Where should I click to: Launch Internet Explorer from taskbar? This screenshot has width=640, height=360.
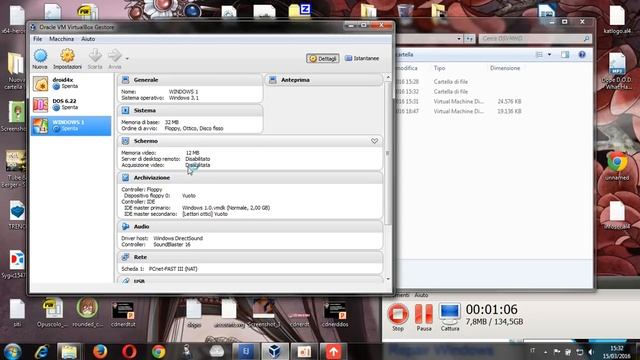coord(41,351)
